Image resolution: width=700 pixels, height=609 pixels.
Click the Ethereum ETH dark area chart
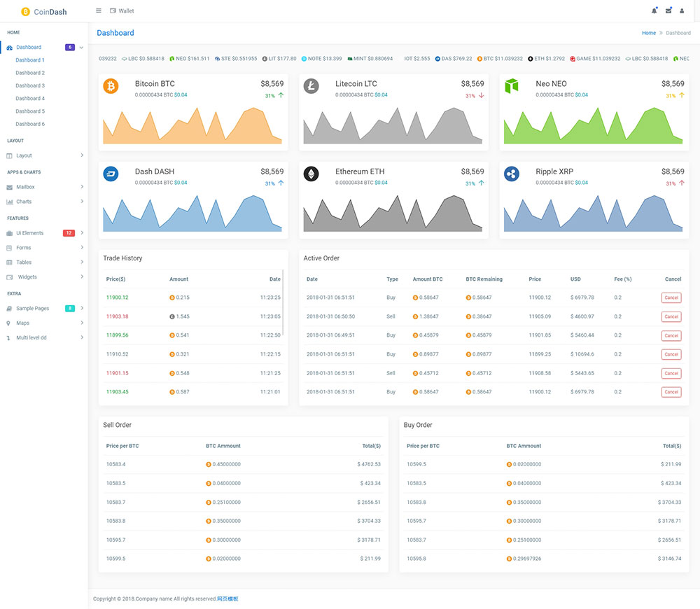point(393,213)
